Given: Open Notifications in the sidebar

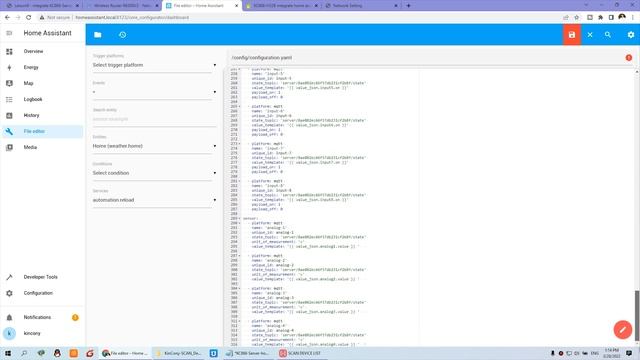Looking at the screenshot, I should tap(42, 317).
